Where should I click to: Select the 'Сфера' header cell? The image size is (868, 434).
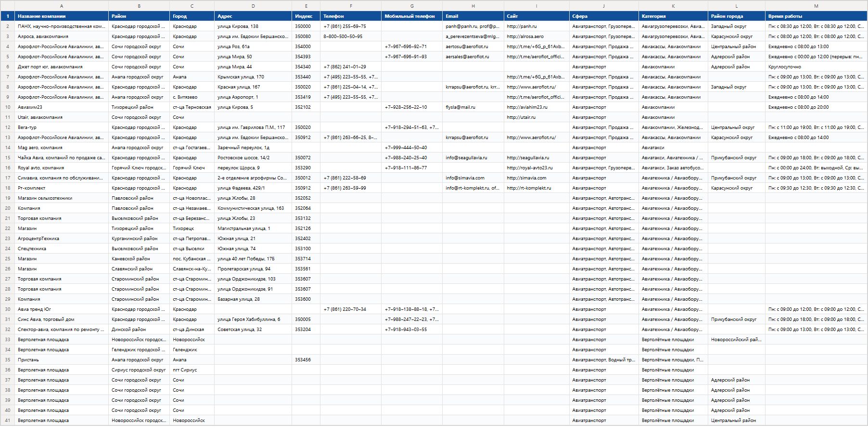[x=604, y=16]
